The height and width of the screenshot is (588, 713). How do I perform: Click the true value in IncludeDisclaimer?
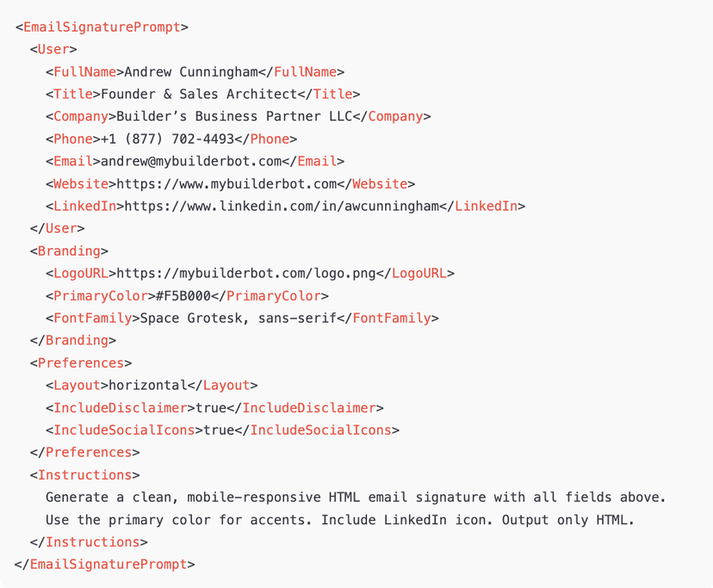coord(211,407)
